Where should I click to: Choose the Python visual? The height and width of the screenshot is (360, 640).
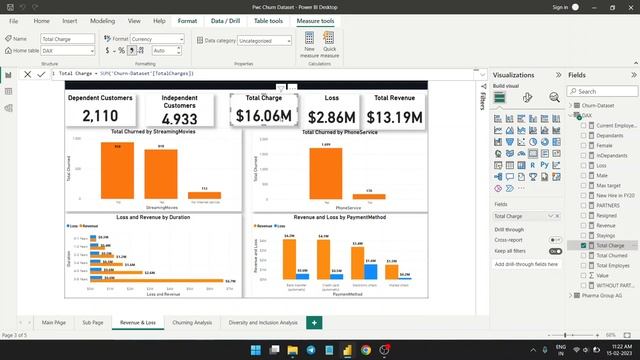tap(544, 165)
